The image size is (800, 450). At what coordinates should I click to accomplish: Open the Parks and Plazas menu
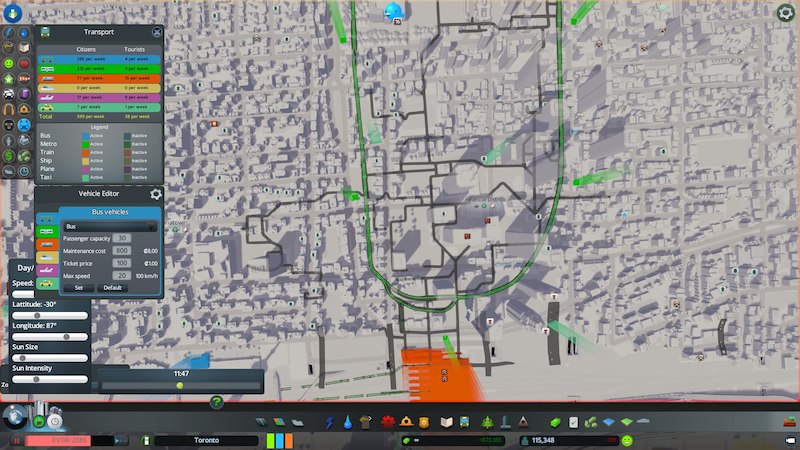(x=486, y=423)
